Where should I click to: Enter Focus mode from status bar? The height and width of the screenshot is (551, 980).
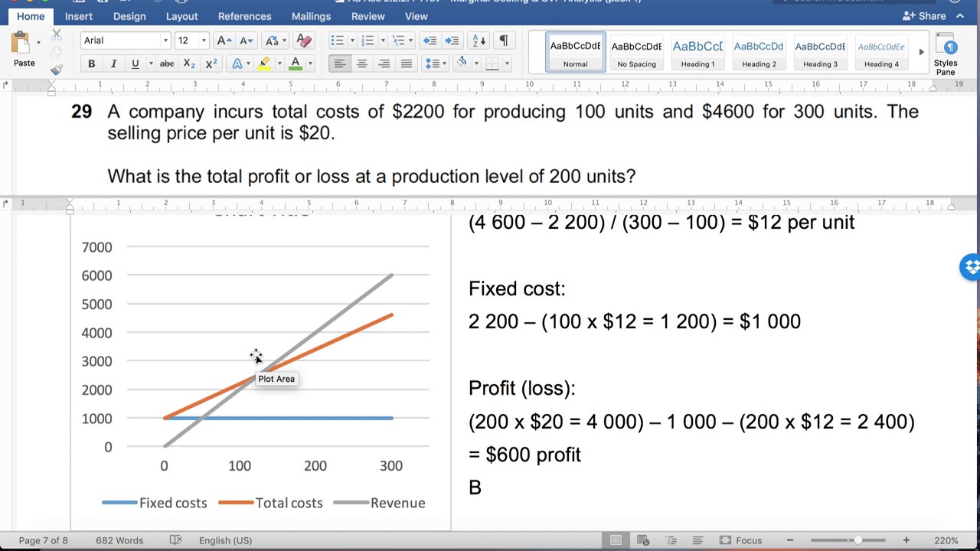pyautogui.click(x=741, y=540)
